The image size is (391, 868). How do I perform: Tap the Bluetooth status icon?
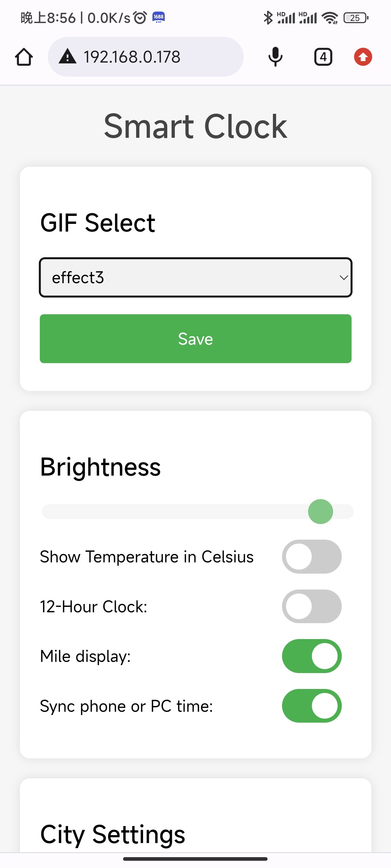coord(268,18)
